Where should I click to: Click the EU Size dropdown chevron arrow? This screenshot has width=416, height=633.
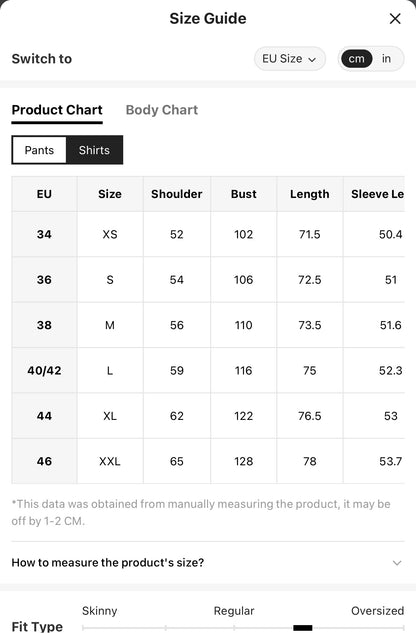point(312,60)
